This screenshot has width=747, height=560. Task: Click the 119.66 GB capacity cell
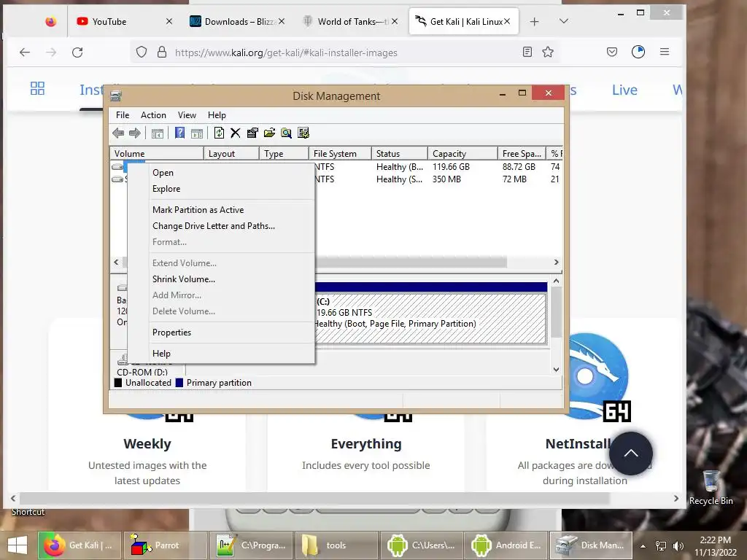pos(451,167)
